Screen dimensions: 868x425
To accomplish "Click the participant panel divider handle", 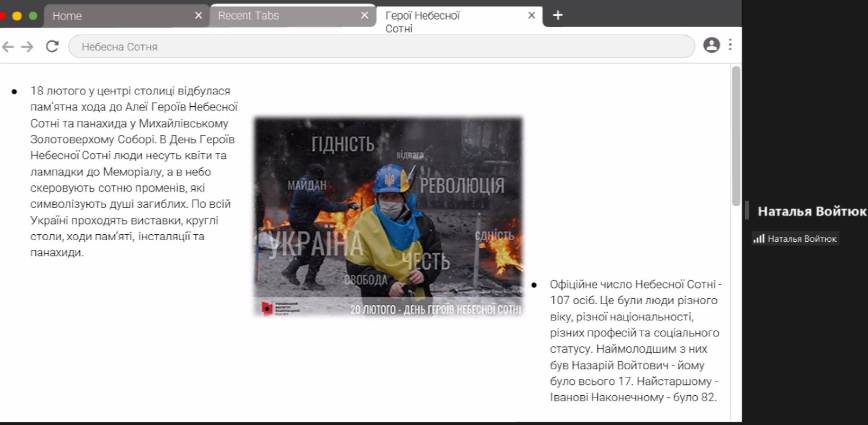I will [747, 210].
